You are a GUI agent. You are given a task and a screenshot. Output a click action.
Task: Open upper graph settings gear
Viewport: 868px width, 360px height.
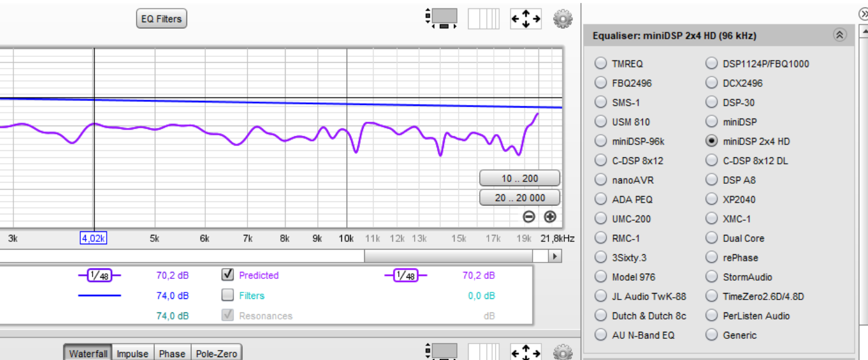562,19
